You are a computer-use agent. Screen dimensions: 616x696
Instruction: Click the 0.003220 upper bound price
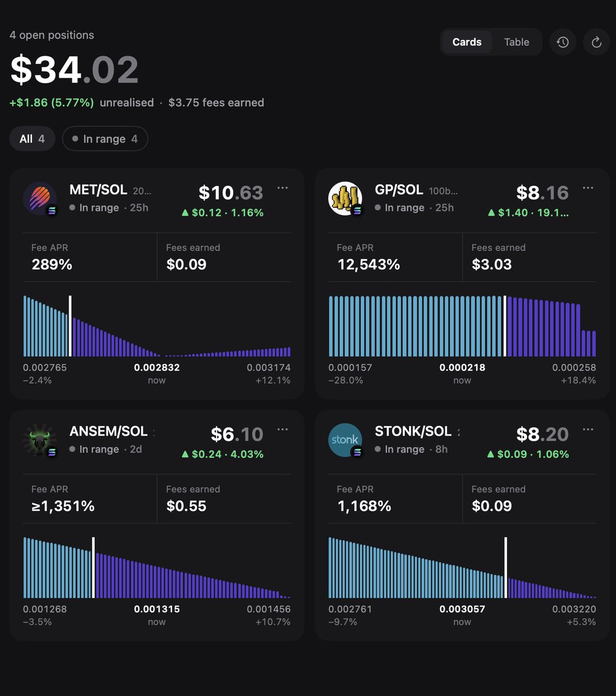click(574, 609)
